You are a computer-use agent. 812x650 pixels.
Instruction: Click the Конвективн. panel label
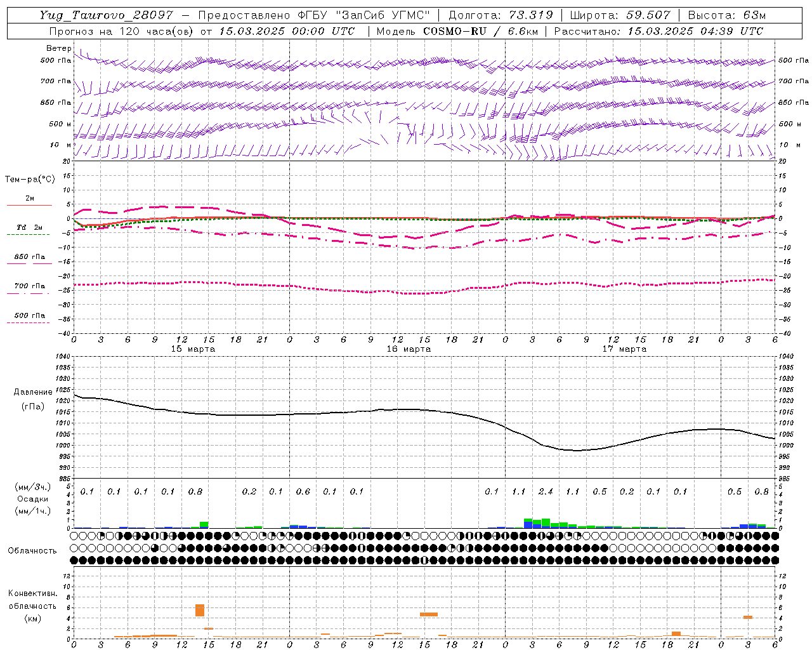click(x=32, y=594)
